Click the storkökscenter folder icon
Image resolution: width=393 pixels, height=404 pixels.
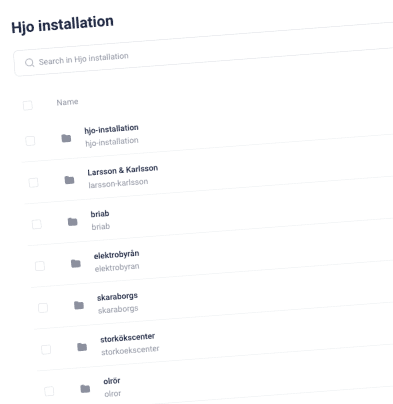[82, 347]
